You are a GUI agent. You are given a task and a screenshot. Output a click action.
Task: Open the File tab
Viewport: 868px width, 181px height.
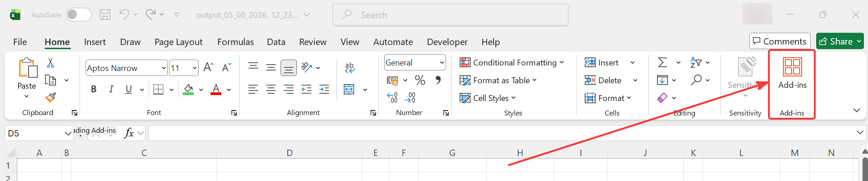[x=20, y=42]
